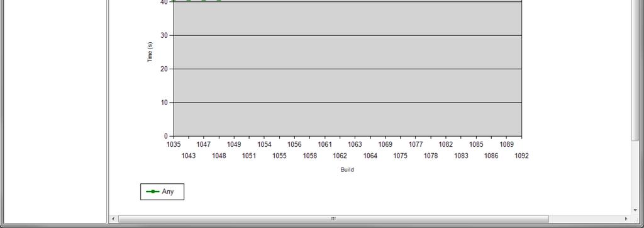The width and height of the screenshot is (644, 228).
Task: Click the 0 value on time axis
Action: click(x=166, y=136)
